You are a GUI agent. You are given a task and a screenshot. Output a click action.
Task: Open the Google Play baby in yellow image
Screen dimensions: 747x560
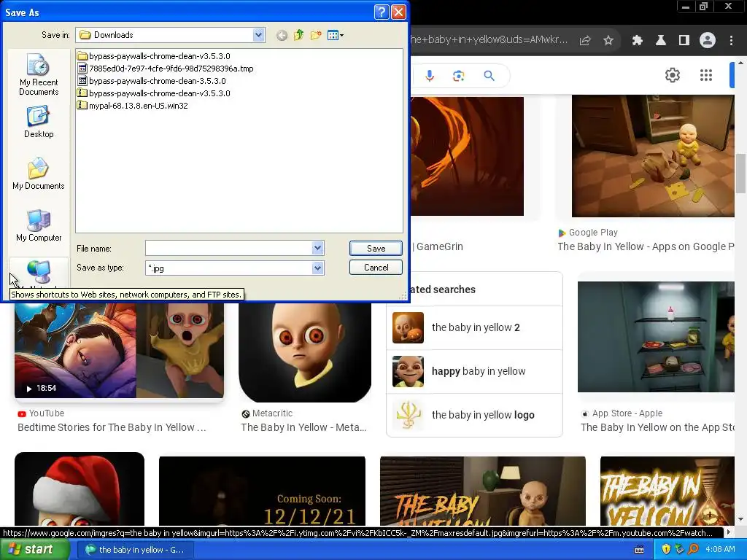[x=653, y=156]
